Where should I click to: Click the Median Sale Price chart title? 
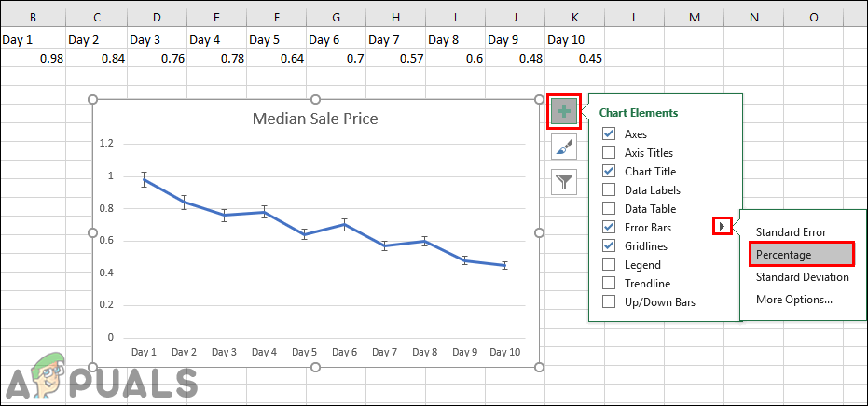(x=315, y=119)
